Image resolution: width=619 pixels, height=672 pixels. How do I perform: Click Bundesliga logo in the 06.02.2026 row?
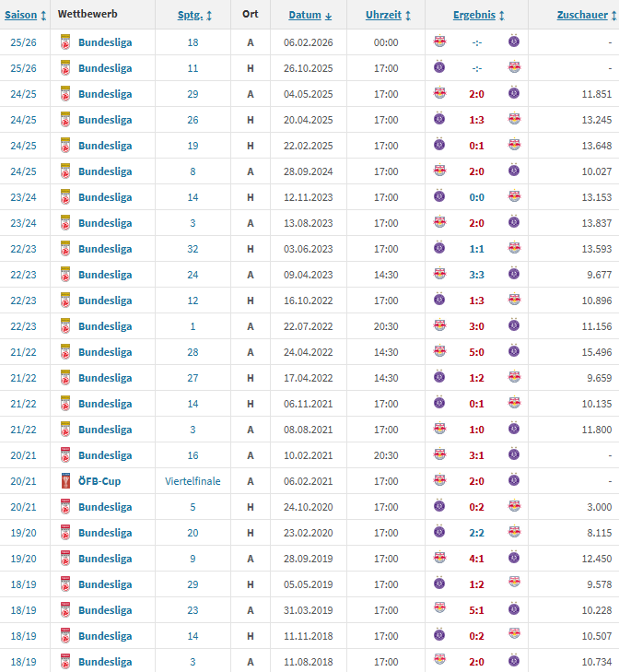[x=64, y=42]
